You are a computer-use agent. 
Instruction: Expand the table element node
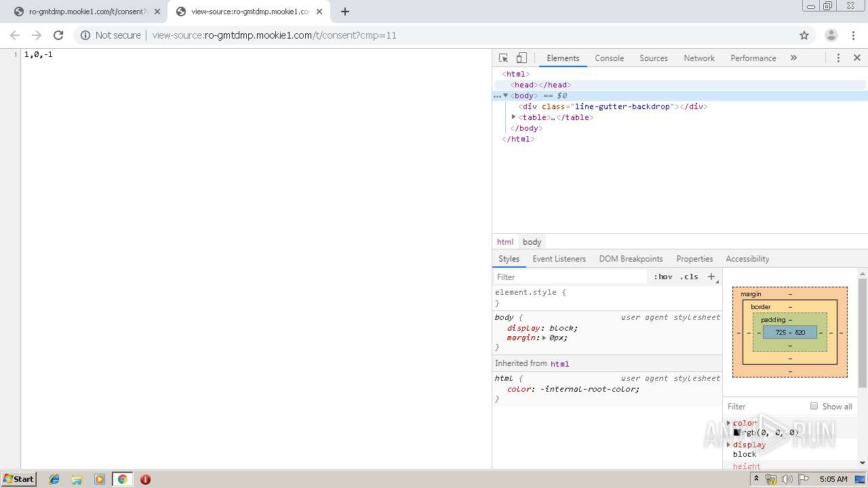coord(513,117)
